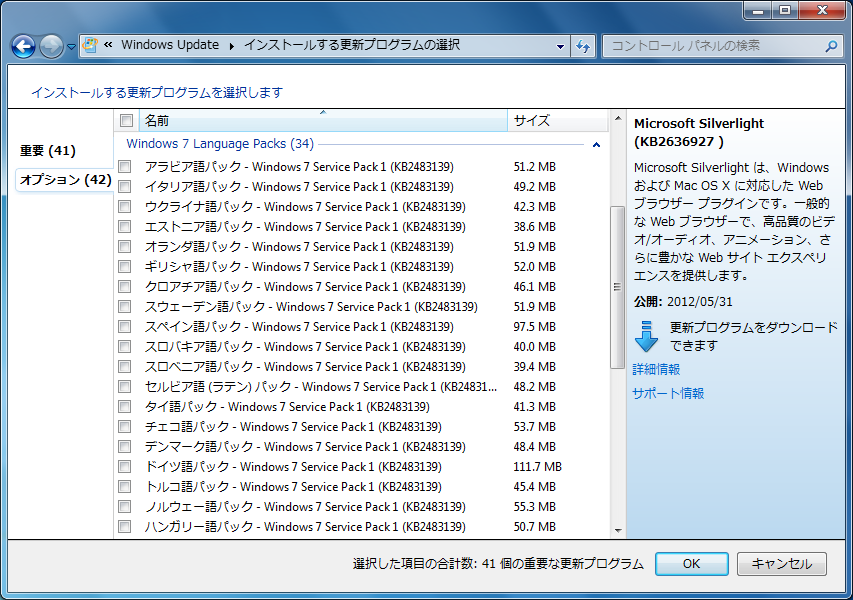
Task: Open the address bar history dropdown
Action: [x=560, y=46]
